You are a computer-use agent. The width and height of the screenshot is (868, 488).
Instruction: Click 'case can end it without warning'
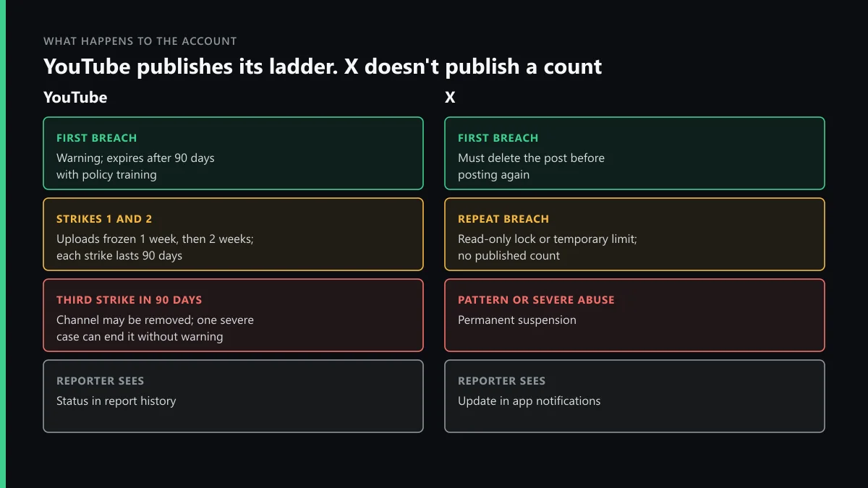pos(140,337)
